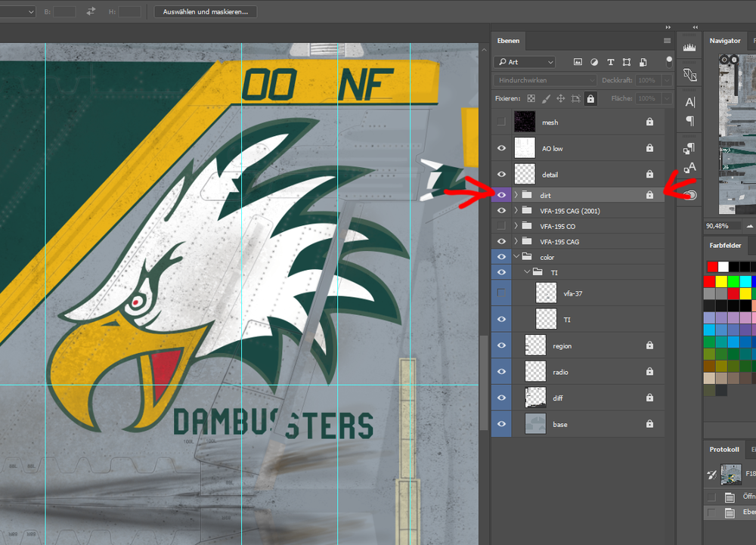The height and width of the screenshot is (545, 756).
Task: Filter layers by text layer icon
Action: click(x=610, y=62)
